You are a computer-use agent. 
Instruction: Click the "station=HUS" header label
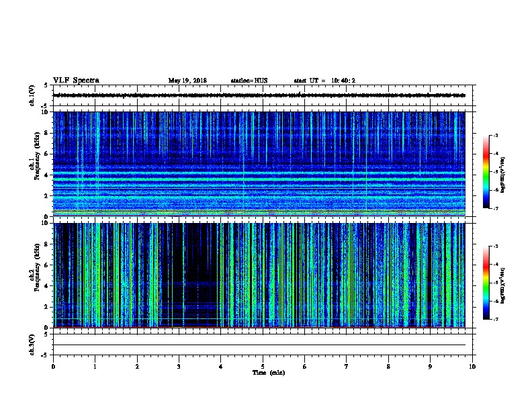point(249,81)
